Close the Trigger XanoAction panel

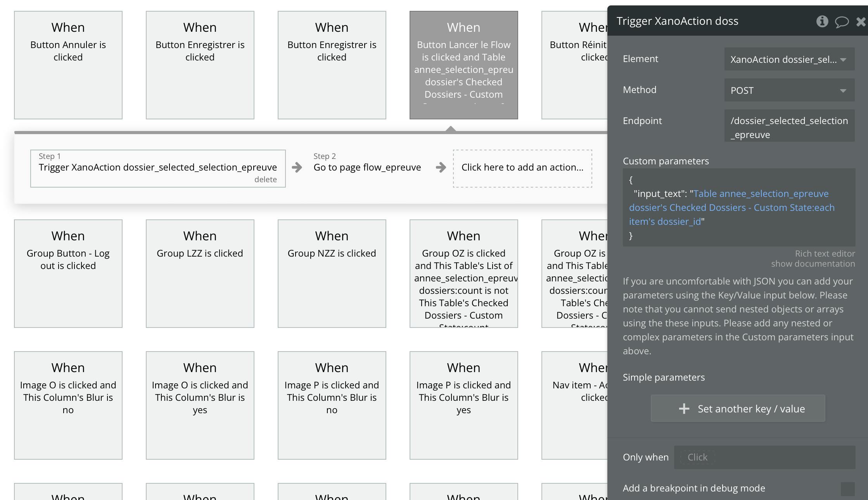(861, 22)
